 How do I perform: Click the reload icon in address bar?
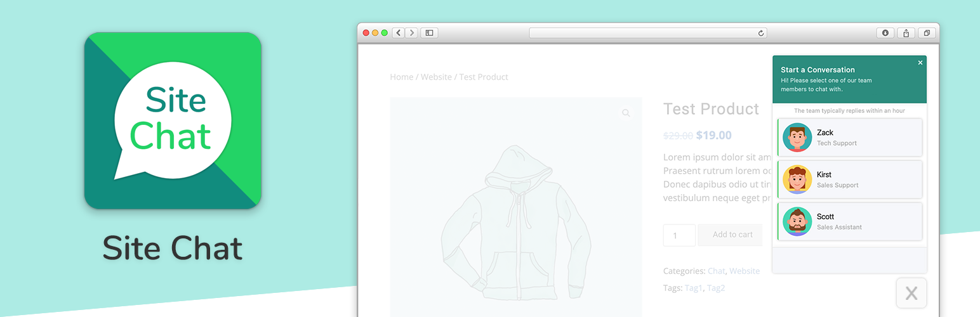coord(761,33)
